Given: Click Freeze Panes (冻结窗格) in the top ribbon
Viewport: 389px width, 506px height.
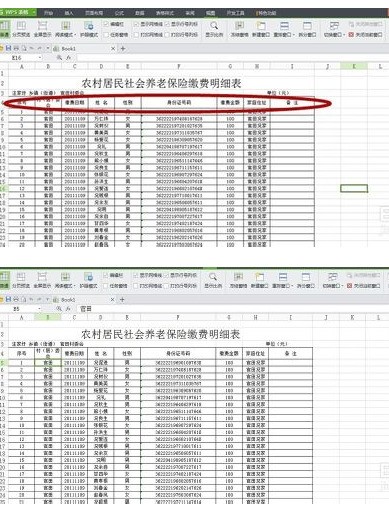Looking at the screenshot, I should point(239,29).
